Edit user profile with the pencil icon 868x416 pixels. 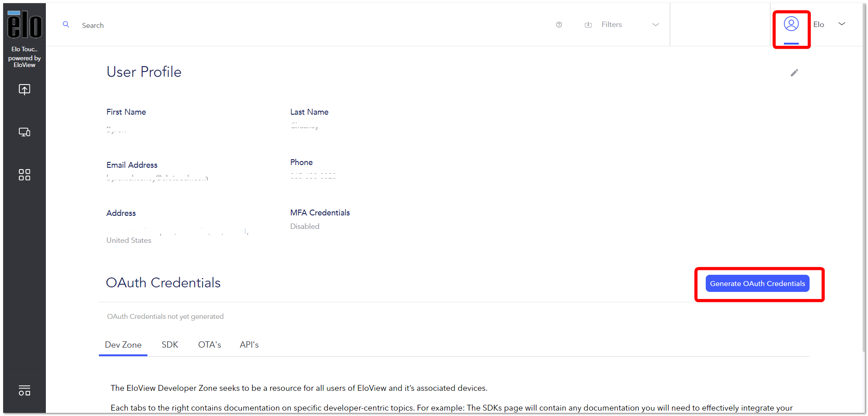[794, 72]
